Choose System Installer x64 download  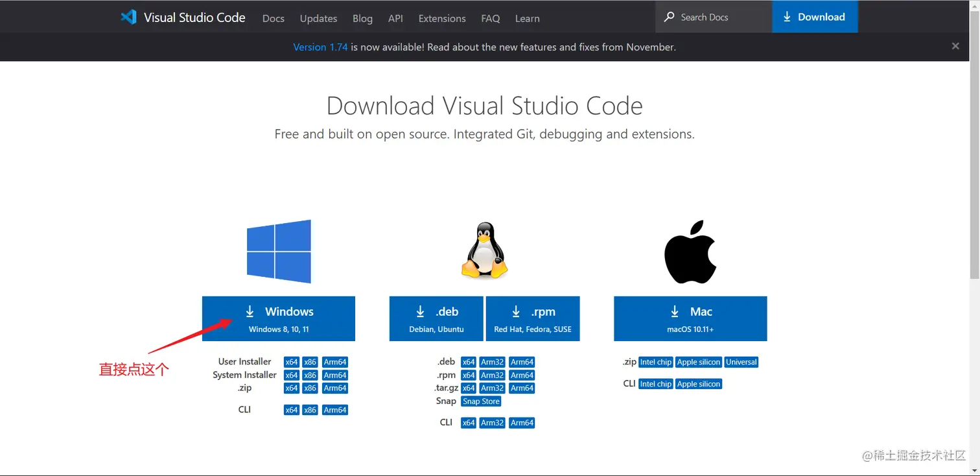tap(292, 375)
